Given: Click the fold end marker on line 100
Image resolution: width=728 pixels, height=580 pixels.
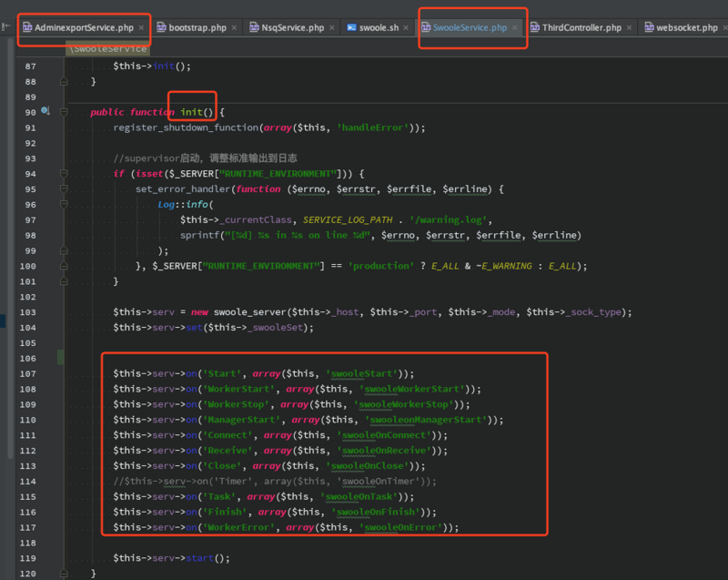Looking at the screenshot, I should (x=64, y=266).
